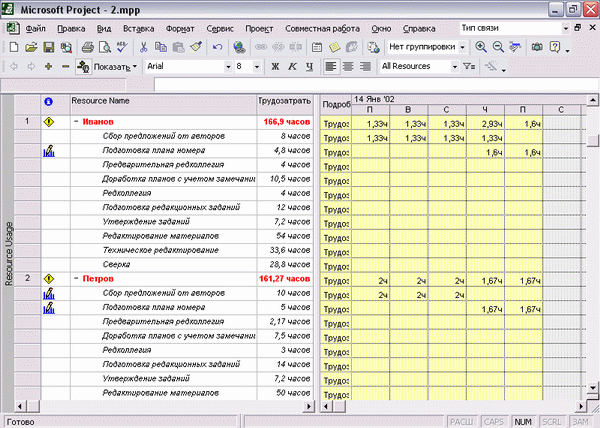This screenshot has width=600, height=428.
Task: Click the entry bar input field
Action: pyautogui.click(x=376, y=85)
